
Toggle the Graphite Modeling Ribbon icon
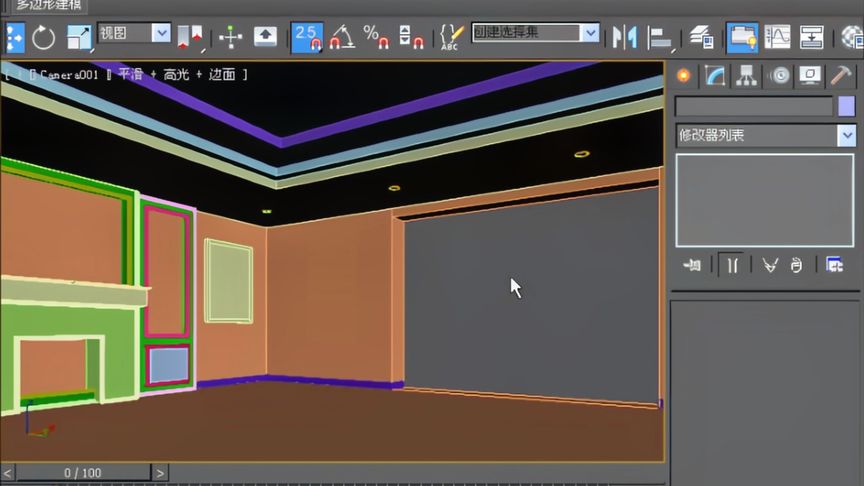click(742, 37)
